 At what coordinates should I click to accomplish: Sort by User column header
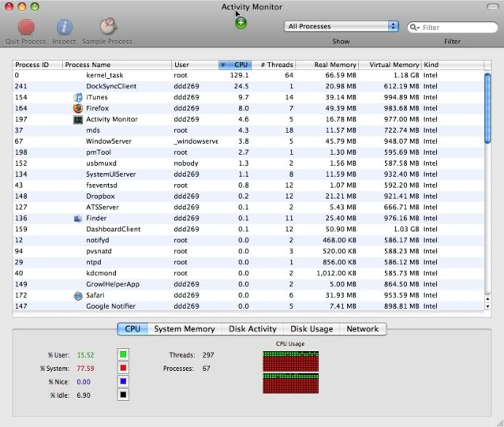[195, 65]
